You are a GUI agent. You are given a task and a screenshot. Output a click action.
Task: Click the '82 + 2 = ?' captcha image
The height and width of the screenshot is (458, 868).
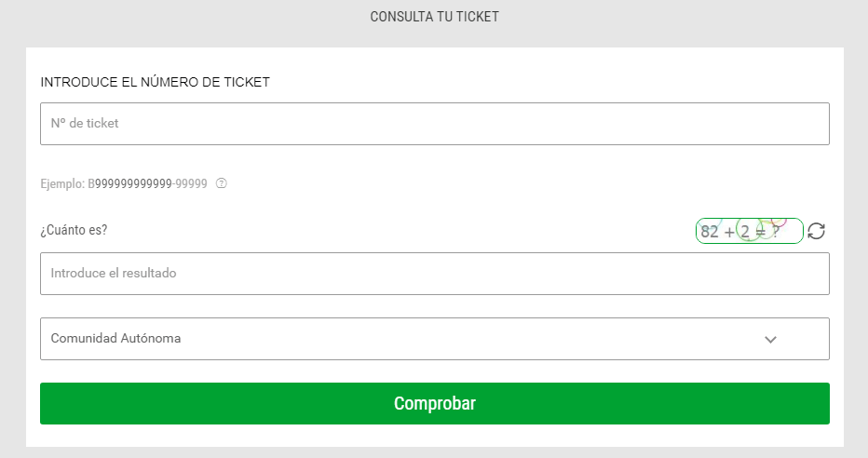749,231
